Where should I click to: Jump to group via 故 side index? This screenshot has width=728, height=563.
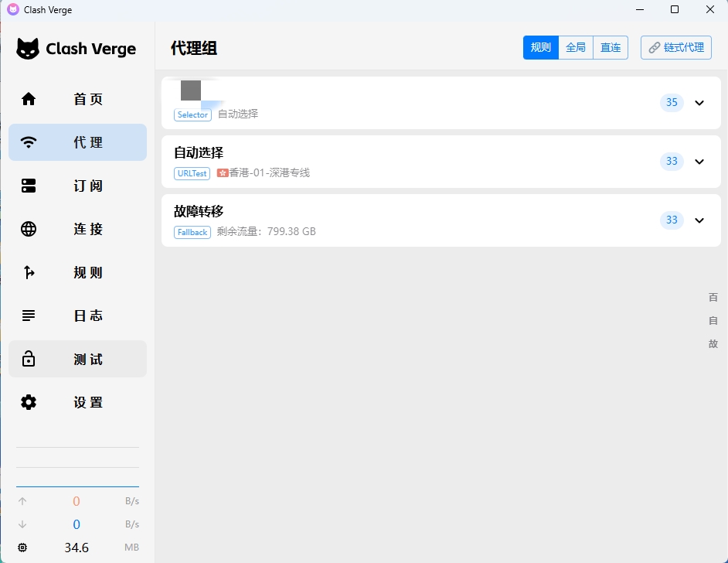[713, 344]
